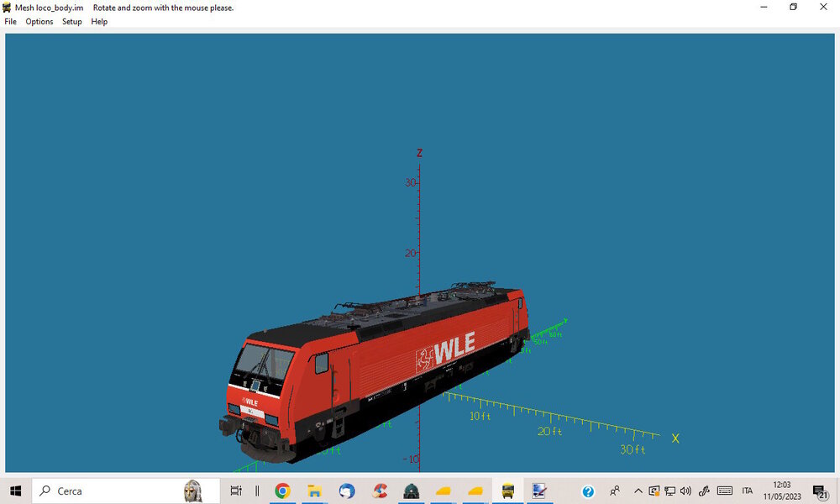Open the notification center with 21 alerts
This screenshot has height=504, width=840.
click(820, 491)
